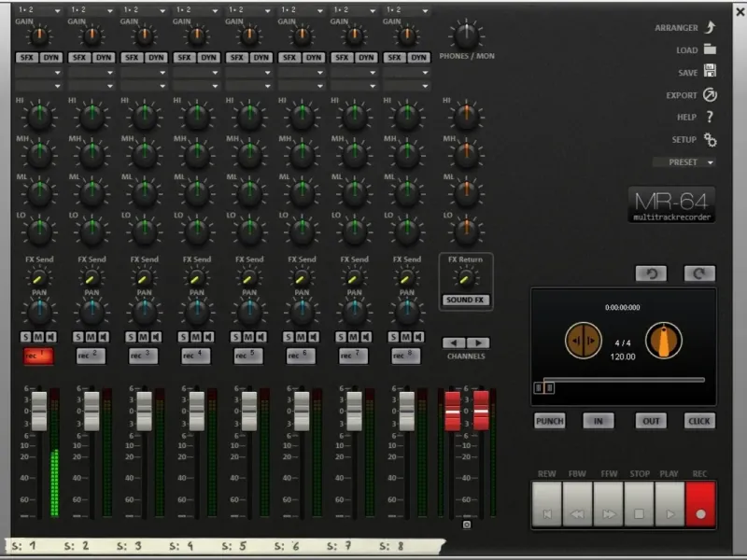Solo channel 3 with S button
Screen dimensions: 747x560
tap(131, 337)
